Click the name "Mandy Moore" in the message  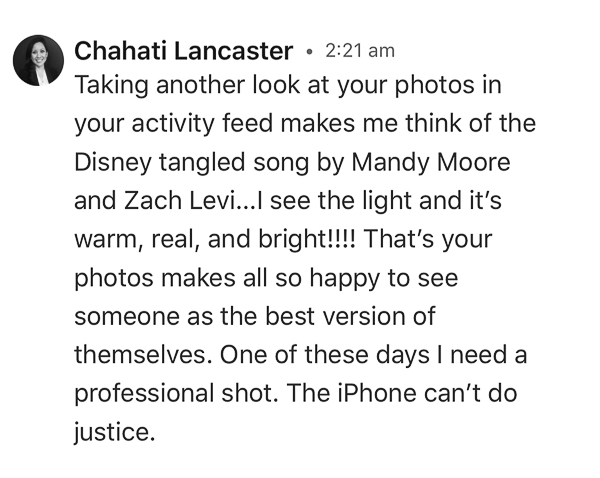(430, 163)
